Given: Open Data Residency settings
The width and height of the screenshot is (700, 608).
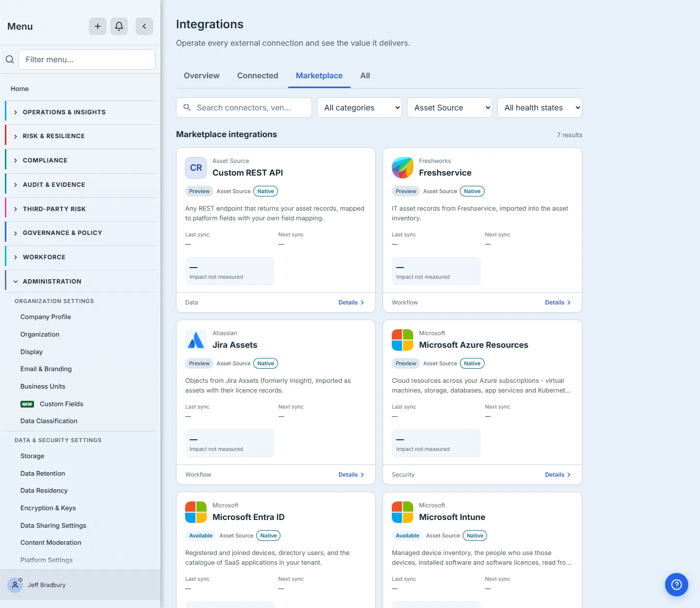Looking at the screenshot, I should pyautogui.click(x=44, y=490).
